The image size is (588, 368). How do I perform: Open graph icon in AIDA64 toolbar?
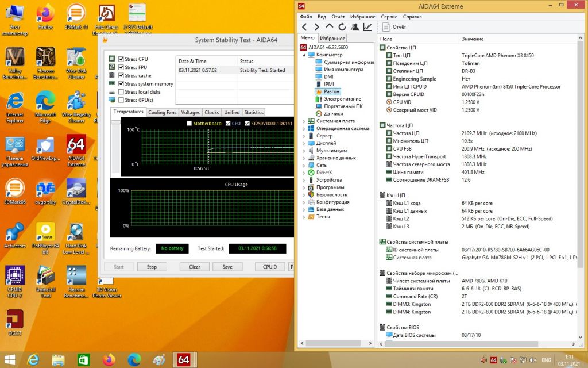click(367, 27)
